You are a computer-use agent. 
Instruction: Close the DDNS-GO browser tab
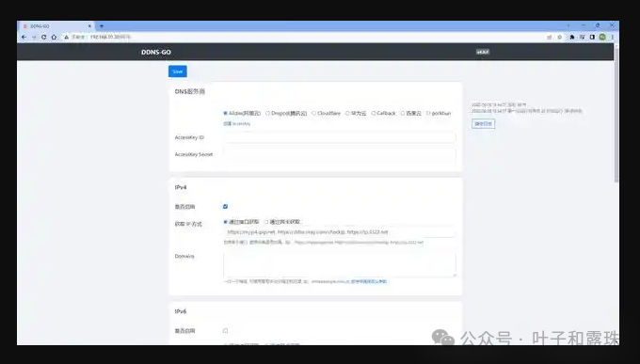89,26
